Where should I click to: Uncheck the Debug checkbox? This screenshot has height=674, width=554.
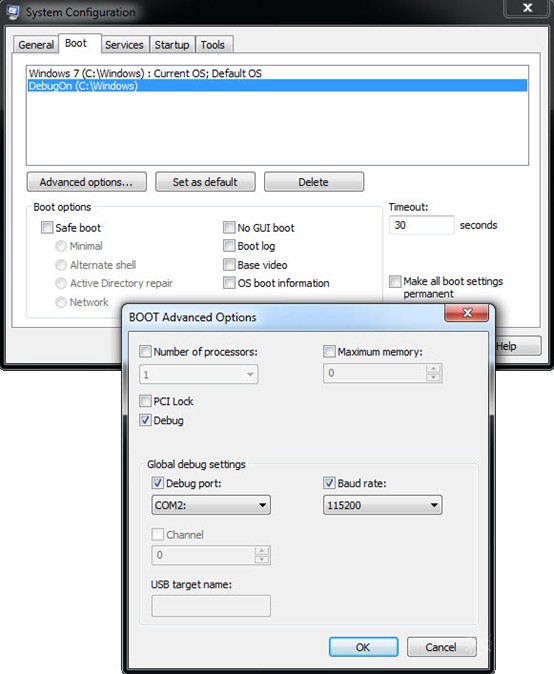(145, 420)
